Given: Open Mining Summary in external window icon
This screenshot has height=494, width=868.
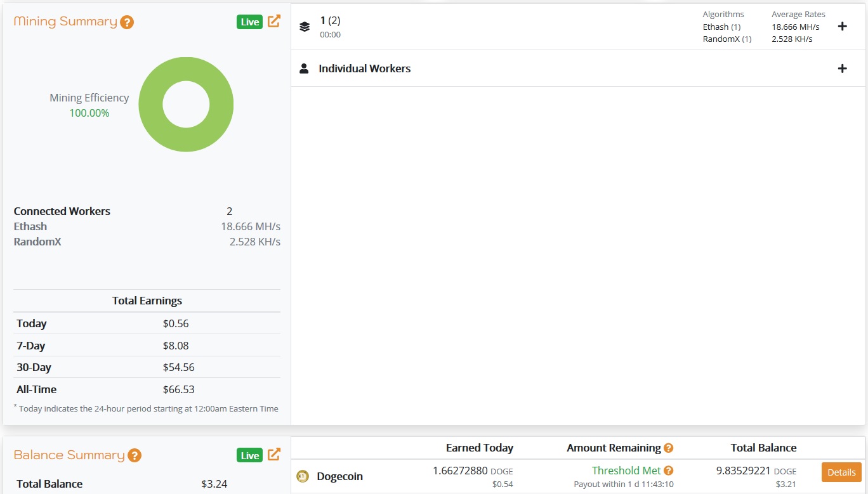Looking at the screenshot, I should coord(273,21).
